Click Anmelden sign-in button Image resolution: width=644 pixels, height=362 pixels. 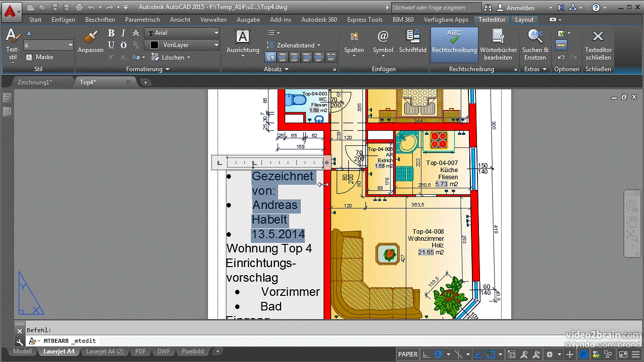pos(516,8)
